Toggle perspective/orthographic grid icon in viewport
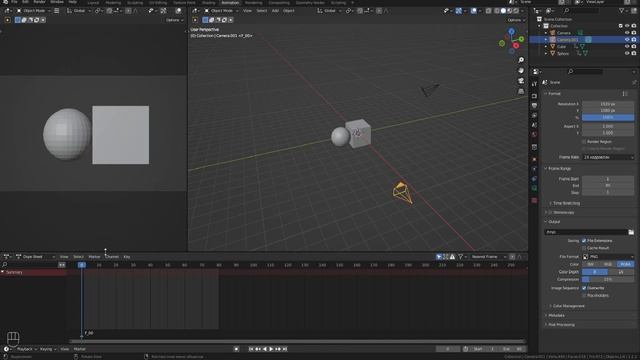This screenshot has height=360, width=640. pyautogui.click(x=521, y=91)
